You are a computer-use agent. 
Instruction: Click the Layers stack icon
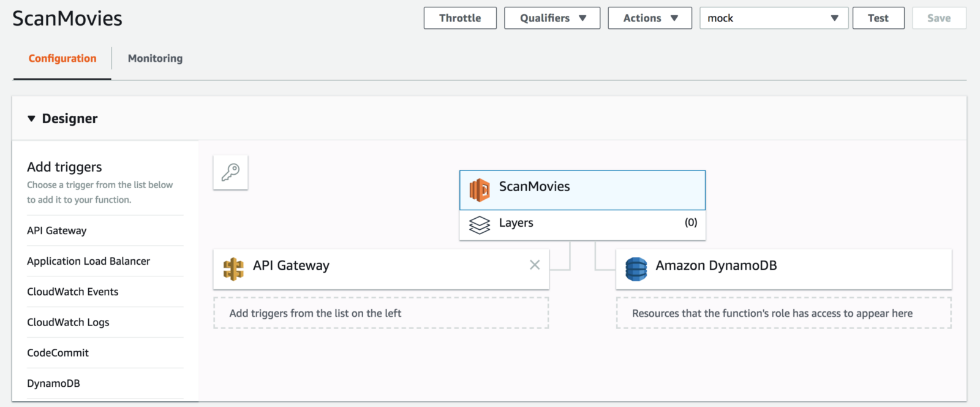tap(480, 225)
